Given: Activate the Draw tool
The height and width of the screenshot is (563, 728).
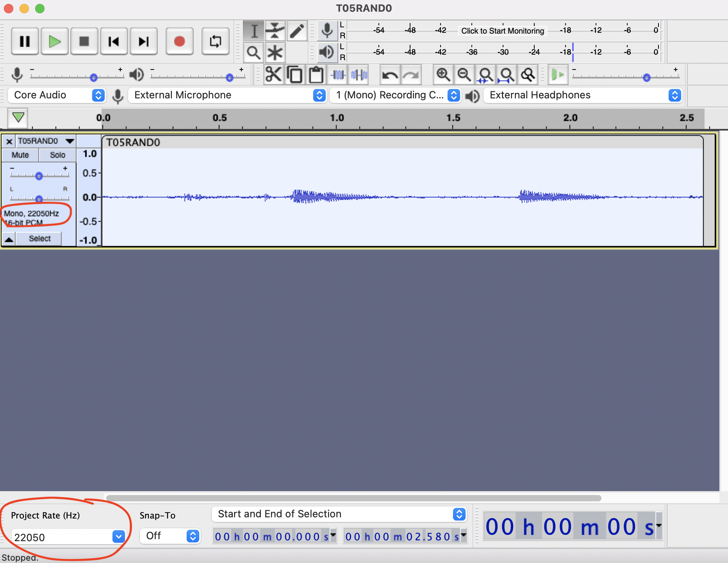Looking at the screenshot, I should [x=297, y=30].
